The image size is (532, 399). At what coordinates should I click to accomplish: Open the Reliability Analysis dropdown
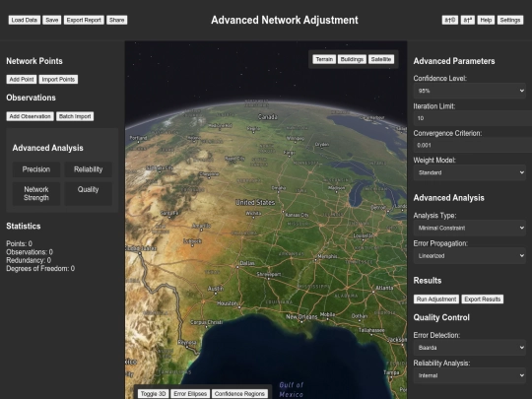[x=470, y=375]
